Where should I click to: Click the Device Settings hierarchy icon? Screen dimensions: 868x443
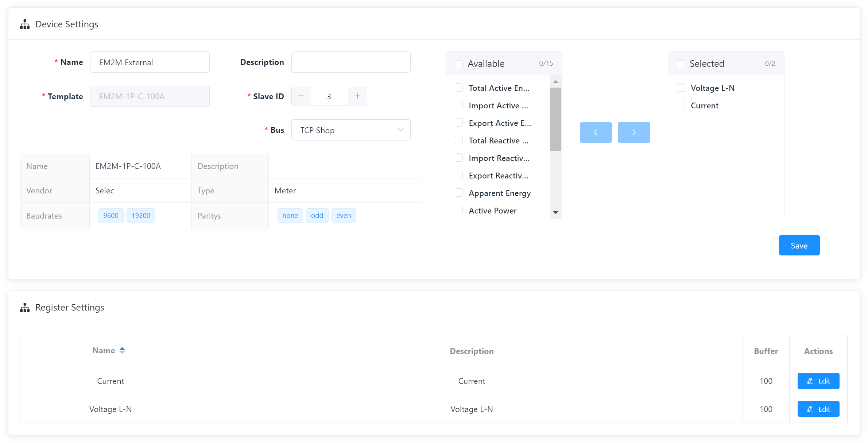point(25,24)
